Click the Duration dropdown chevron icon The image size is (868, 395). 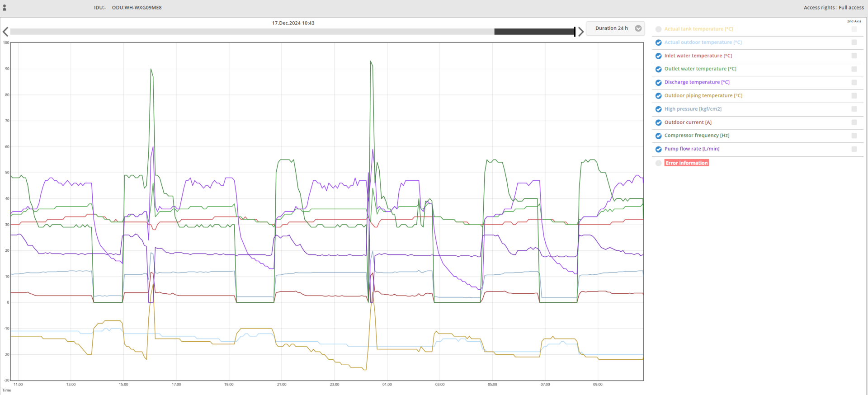tap(638, 28)
